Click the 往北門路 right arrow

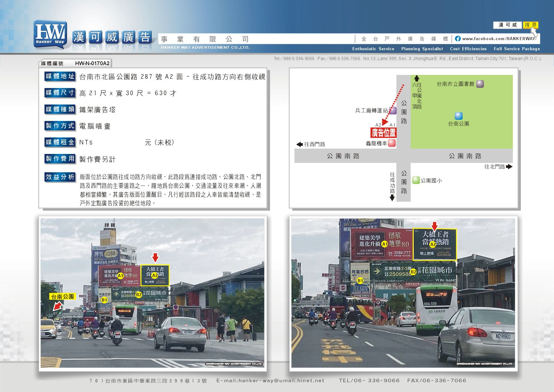[x=509, y=167]
